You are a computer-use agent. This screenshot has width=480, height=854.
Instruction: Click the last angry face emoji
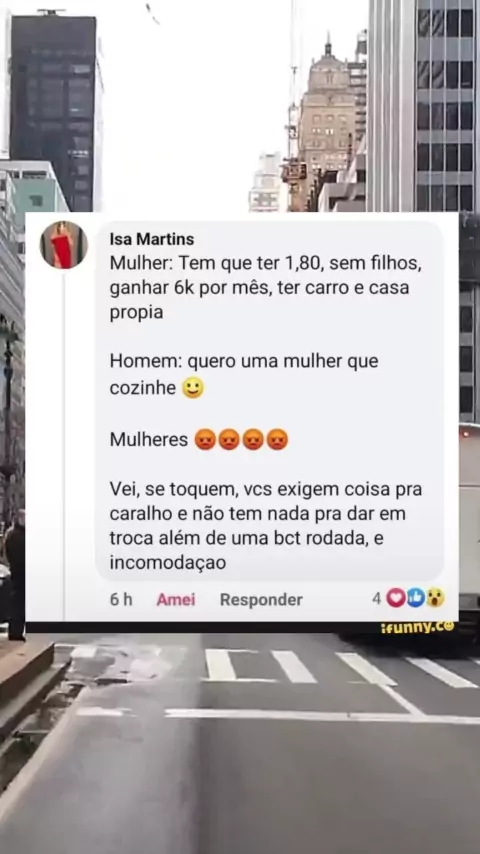[277, 439]
